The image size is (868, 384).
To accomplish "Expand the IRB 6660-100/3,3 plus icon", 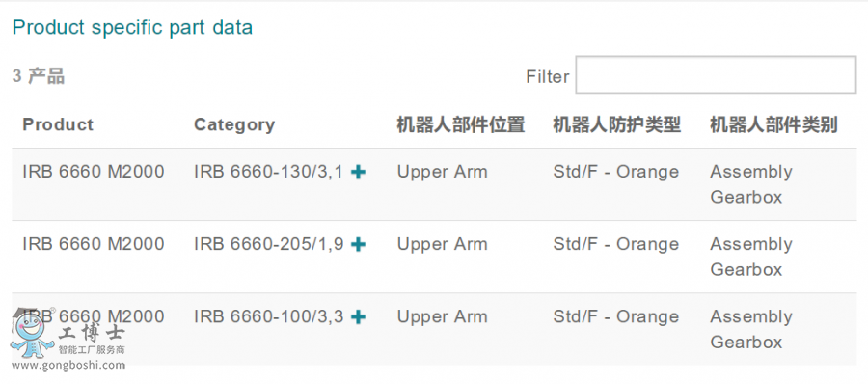I will pyautogui.click(x=358, y=317).
